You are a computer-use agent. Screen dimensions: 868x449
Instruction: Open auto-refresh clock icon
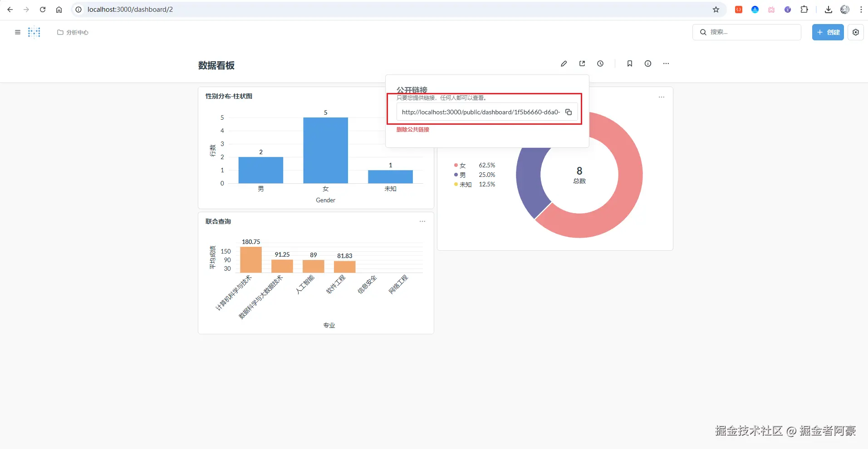pos(600,63)
